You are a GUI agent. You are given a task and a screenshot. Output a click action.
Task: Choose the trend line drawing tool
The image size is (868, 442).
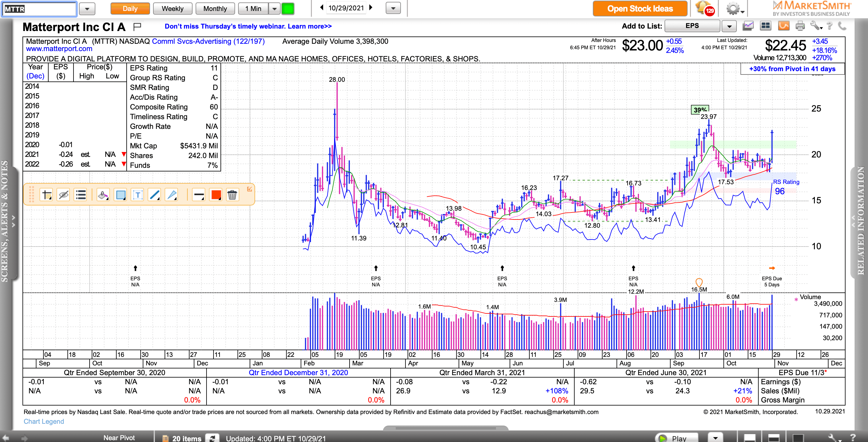[x=155, y=195]
